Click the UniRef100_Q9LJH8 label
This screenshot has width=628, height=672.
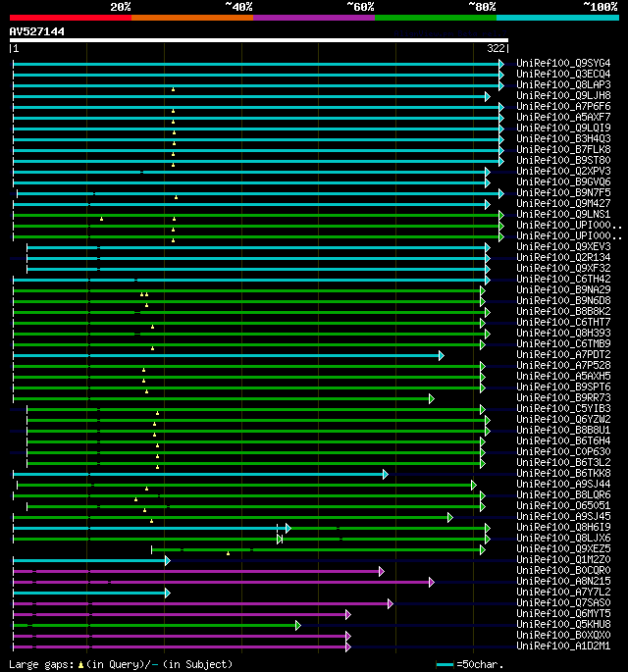pyautogui.click(x=563, y=95)
